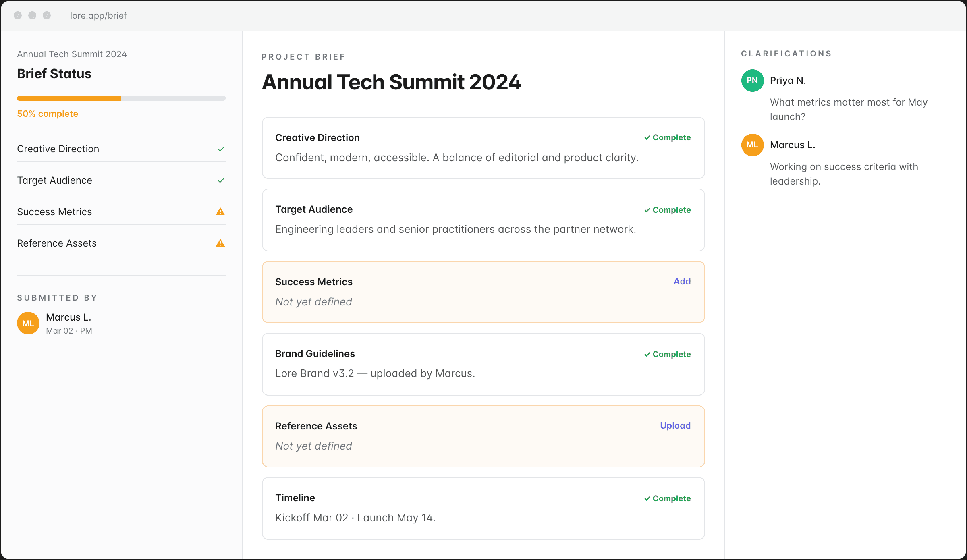Click the orange brief progress bar
The width and height of the screenshot is (967, 560).
point(69,98)
